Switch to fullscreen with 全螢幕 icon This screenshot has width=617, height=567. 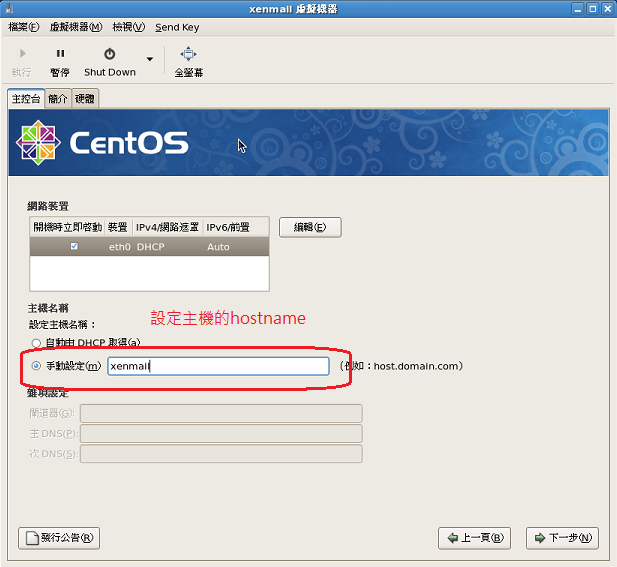coord(188,54)
